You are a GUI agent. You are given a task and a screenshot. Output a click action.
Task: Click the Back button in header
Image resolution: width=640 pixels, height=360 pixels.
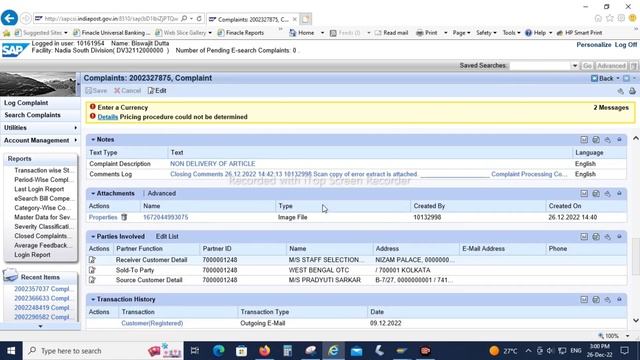[x=602, y=78]
